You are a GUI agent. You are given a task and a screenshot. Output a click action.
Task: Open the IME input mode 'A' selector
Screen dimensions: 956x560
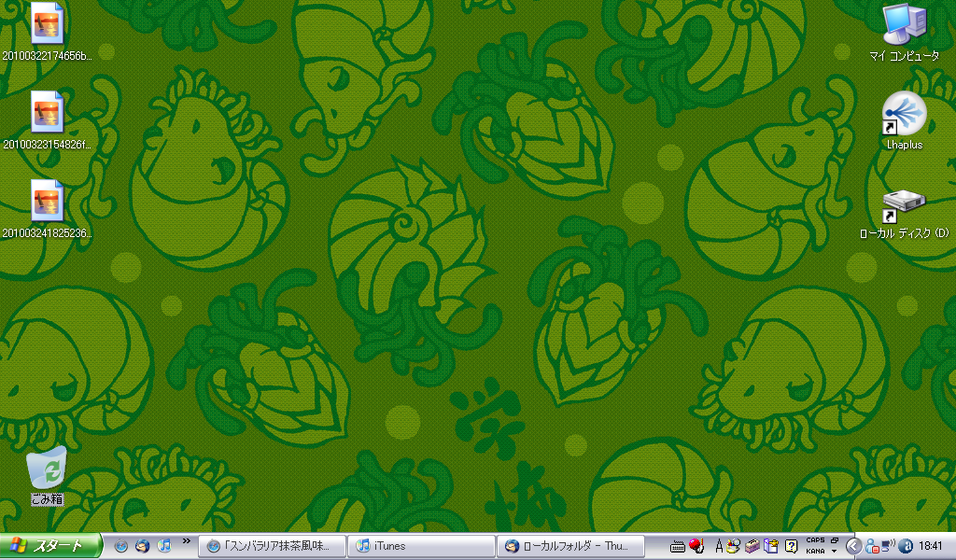[719, 547]
